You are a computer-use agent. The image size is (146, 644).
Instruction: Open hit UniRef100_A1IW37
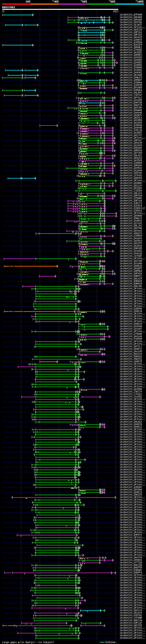point(131,25)
